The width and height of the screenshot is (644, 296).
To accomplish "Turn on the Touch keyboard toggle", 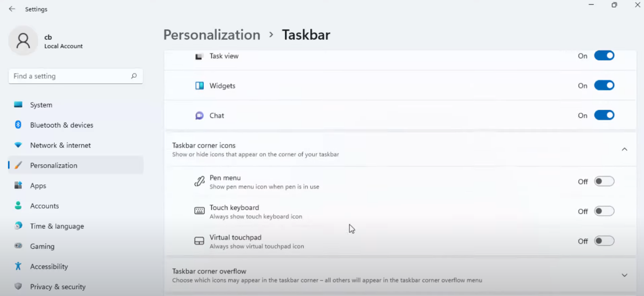I will coord(604,212).
